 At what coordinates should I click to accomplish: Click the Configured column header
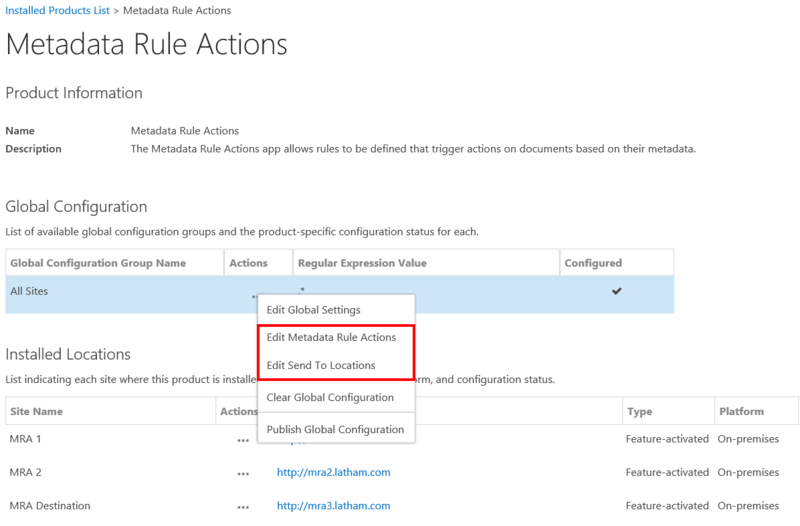point(593,263)
